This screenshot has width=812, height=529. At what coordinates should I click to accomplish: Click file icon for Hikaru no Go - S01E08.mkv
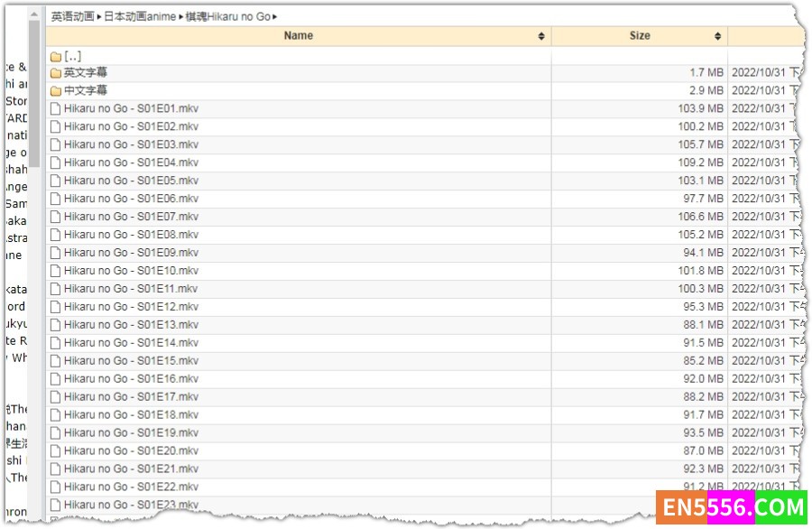click(55, 236)
